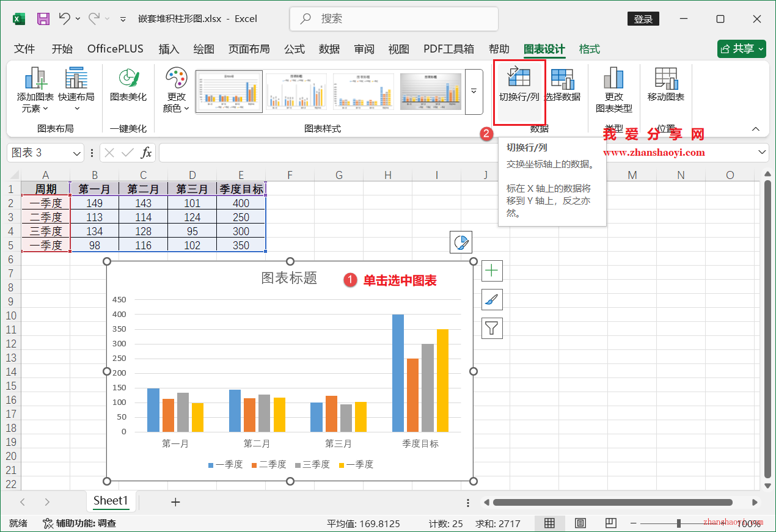
Task: Switch to 页面布局 view in the status bar
Action: tap(580, 523)
